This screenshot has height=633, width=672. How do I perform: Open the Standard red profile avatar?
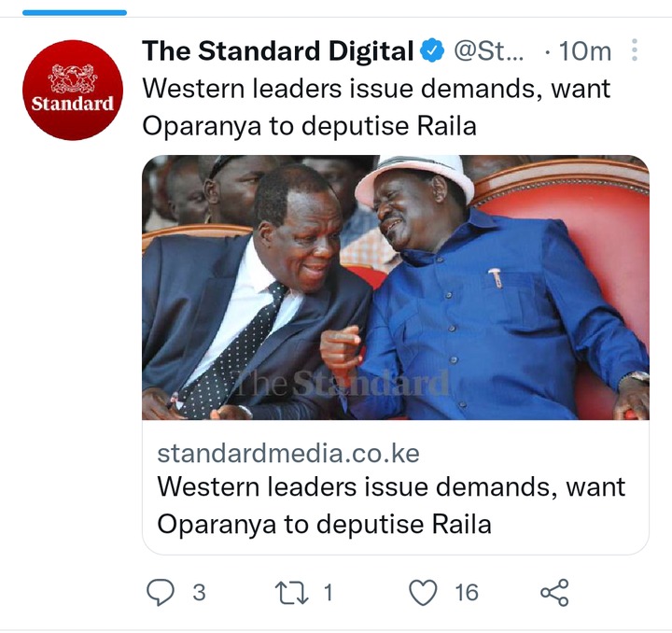tap(73, 90)
